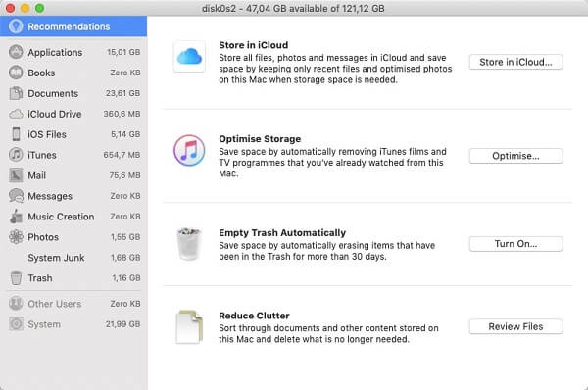Viewport: 588px width, 390px height.
Task: Click the Reduce Clutter document icon
Action: (189, 326)
